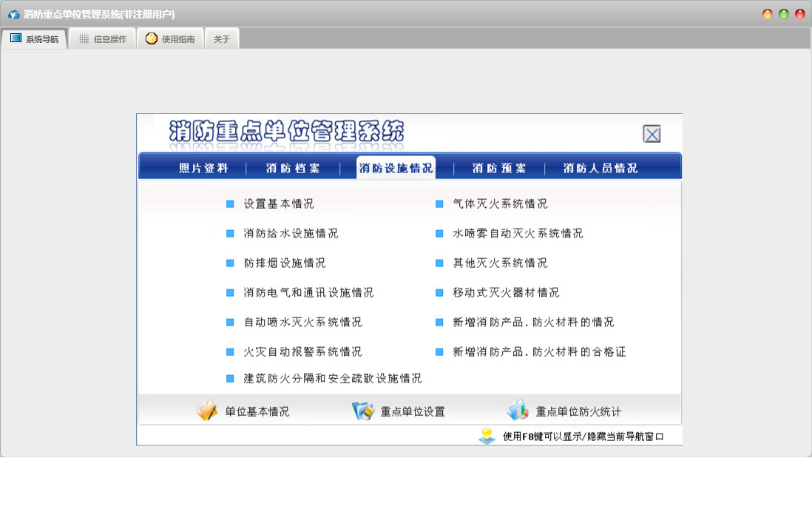Click blue square bullet beside 消防给水设施情况
812x532 pixels.
(230, 234)
